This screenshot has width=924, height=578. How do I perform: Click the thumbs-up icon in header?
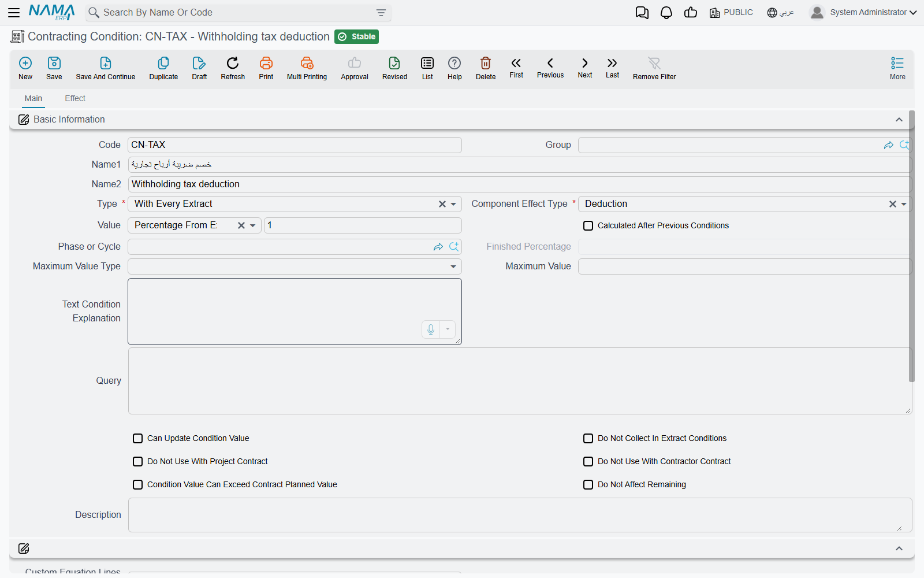pyautogui.click(x=691, y=13)
